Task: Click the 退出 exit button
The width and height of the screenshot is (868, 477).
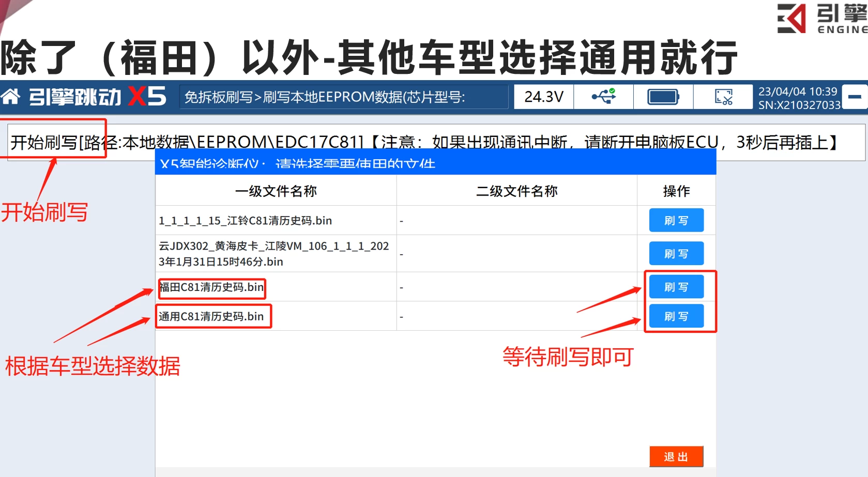Action: [676, 456]
